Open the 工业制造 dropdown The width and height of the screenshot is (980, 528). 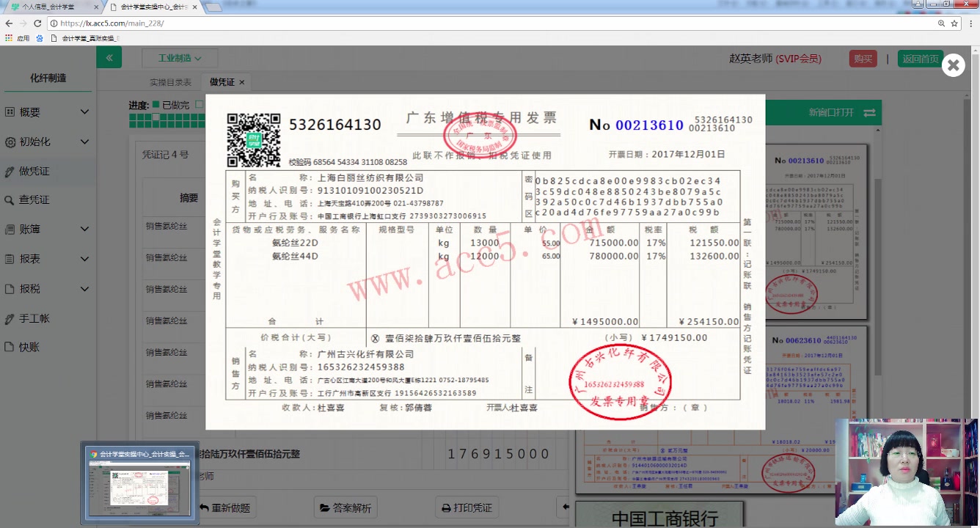point(174,56)
